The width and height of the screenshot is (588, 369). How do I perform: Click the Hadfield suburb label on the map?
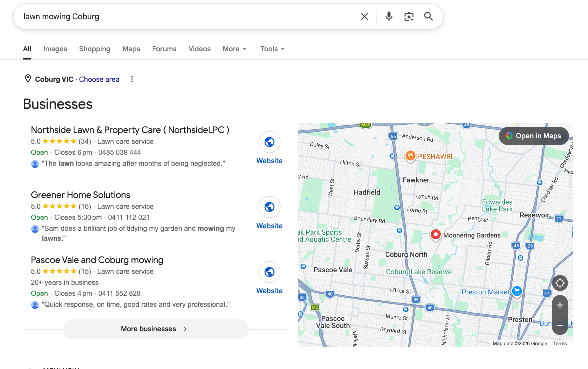pyautogui.click(x=367, y=192)
